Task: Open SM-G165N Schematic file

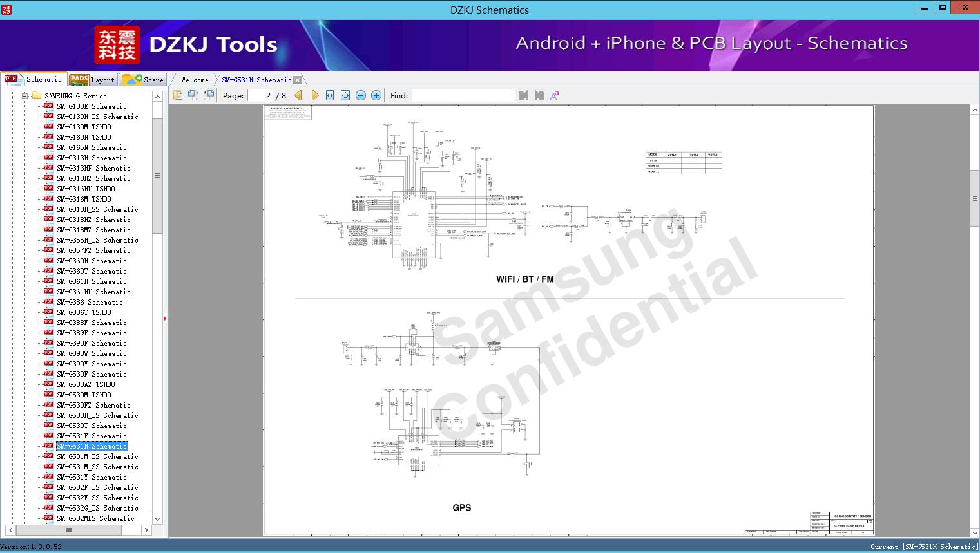Action: [91, 147]
